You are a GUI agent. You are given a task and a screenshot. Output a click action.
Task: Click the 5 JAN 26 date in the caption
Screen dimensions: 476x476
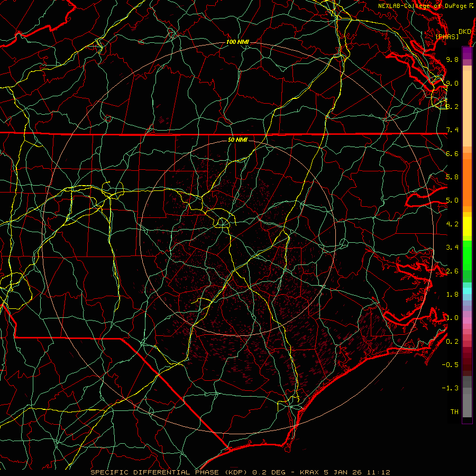pyautogui.click(x=343, y=472)
